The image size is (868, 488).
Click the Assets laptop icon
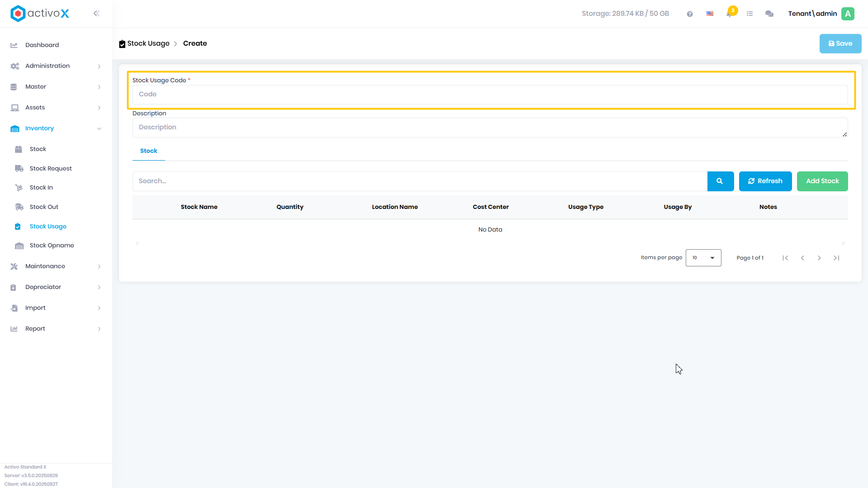[x=14, y=108]
